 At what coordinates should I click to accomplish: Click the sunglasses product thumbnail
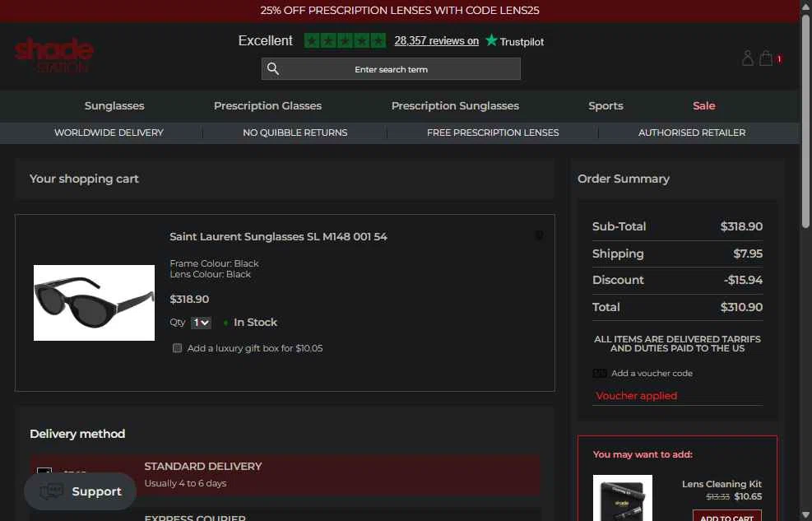(x=95, y=303)
